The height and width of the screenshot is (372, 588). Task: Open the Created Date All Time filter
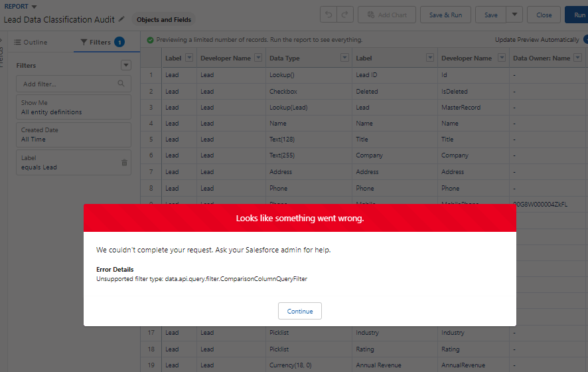click(73, 135)
